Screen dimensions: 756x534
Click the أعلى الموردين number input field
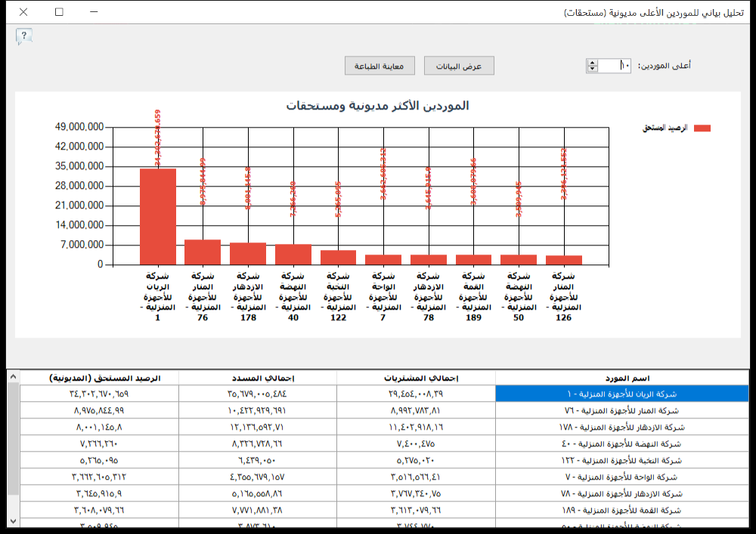(x=614, y=66)
